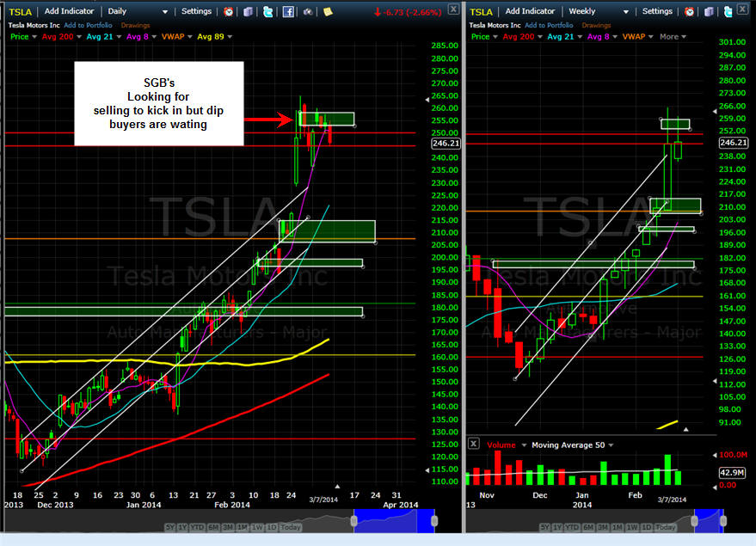The width and height of the screenshot is (756, 546).
Task: Share Daily chart via Twitter bird icon
Action: [267, 11]
